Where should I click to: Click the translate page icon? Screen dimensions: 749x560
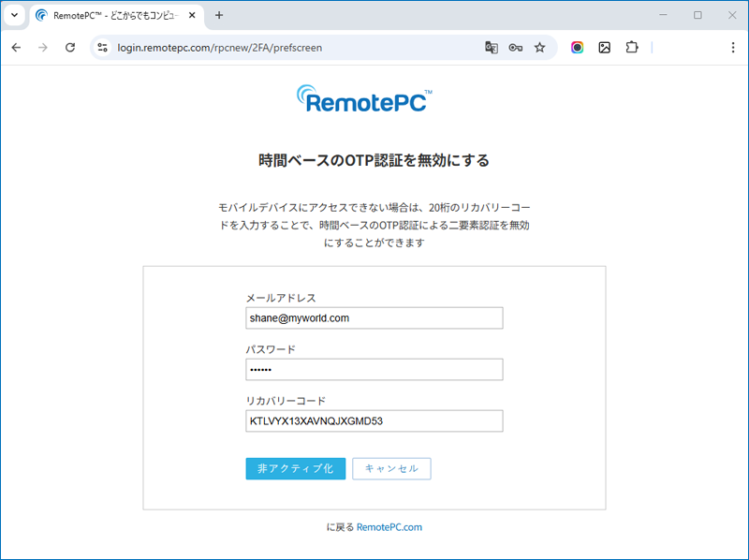[x=492, y=48]
